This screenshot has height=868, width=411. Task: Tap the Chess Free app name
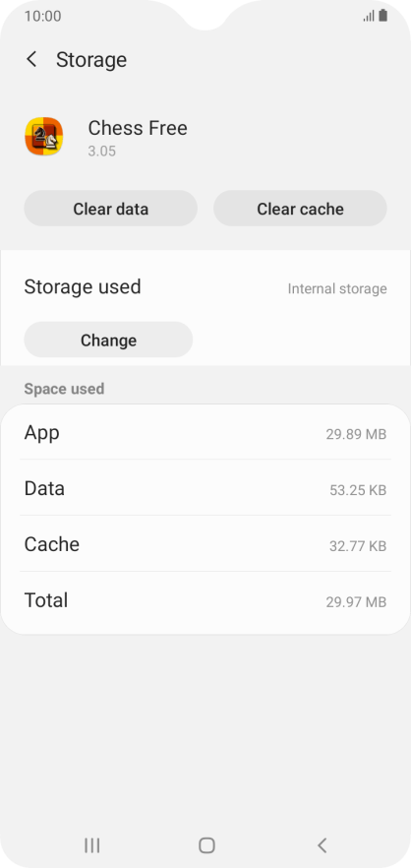tap(138, 128)
